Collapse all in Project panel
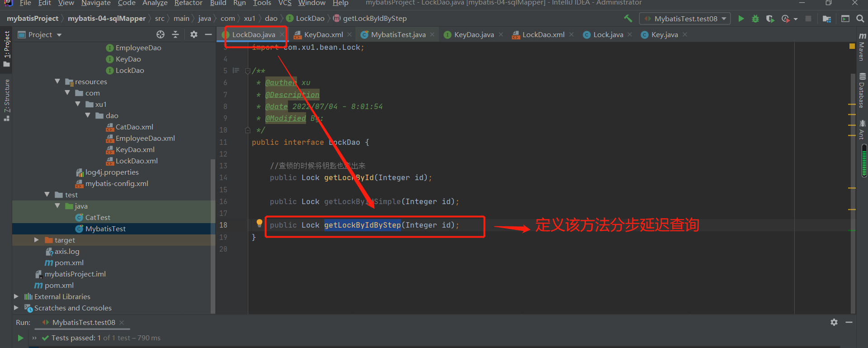The image size is (868, 348). coord(176,34)
